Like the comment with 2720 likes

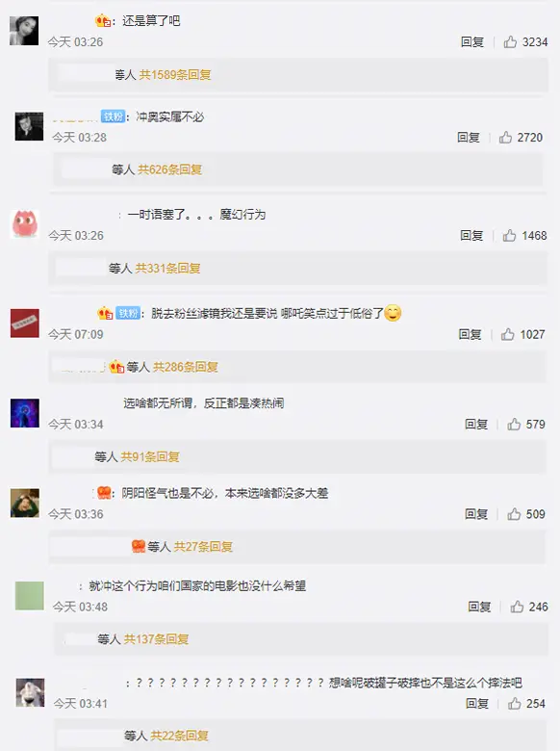[x=505, y=138]
